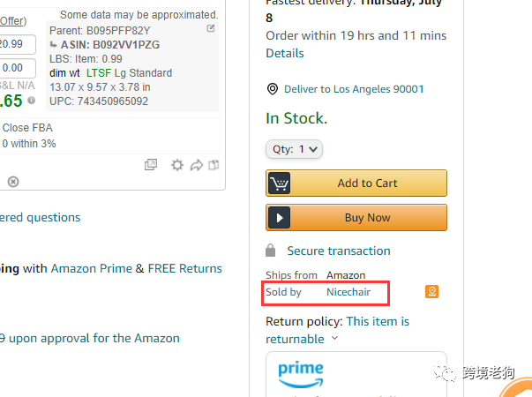Click the Buy Now button

(356, 217)
